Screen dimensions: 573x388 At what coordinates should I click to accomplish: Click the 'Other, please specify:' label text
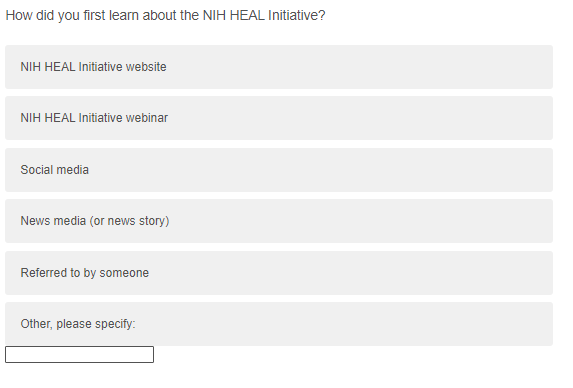point(78,324)
